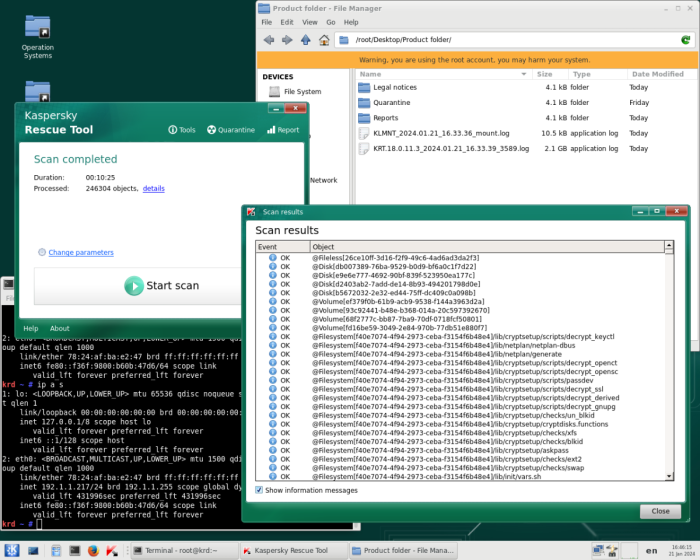Viewport: 700px width, 560px height.
Task: Click the green Start scan play icon
Action: [x=133, y=286]
